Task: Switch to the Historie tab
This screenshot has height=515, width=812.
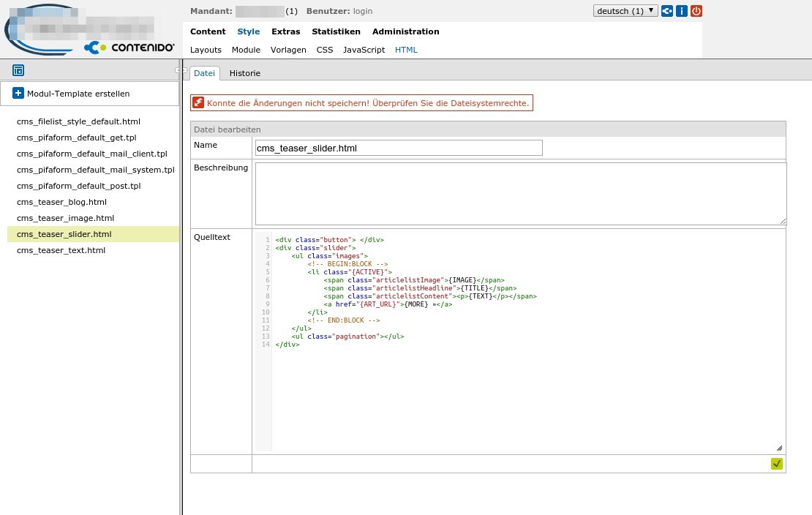Action: point(244,73)
